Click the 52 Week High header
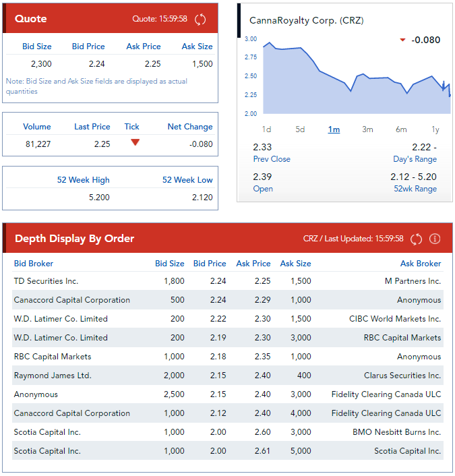This screenshot has width=455, height=476. [x=83, y=180]
